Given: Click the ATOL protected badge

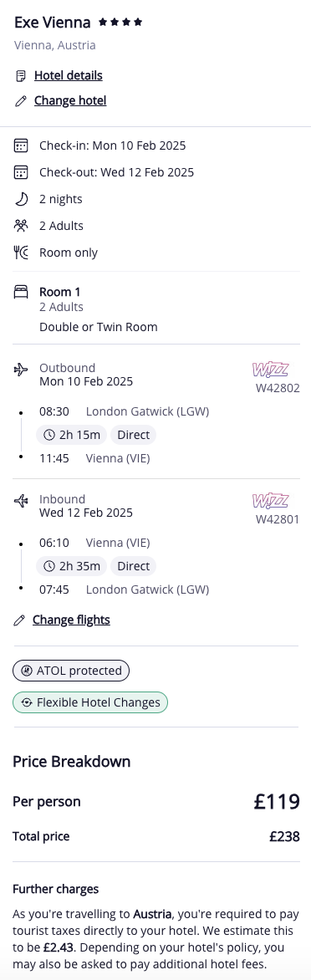Looking at the screenshot, I should [x=71, y=671].
